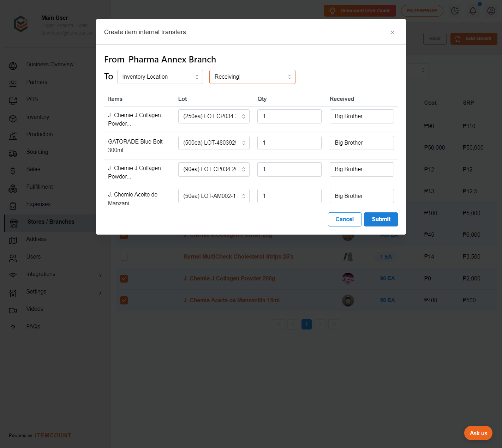The width and height of the screenshot is (502, 448).
Task: Edit the GATORADE Blue Bolt quantity field
Action: 289,143
